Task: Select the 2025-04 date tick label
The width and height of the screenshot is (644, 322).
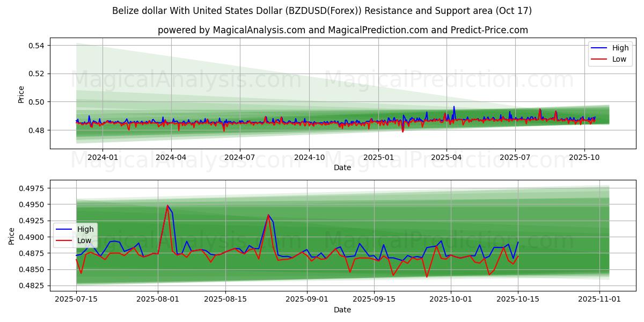Action: 447,157
